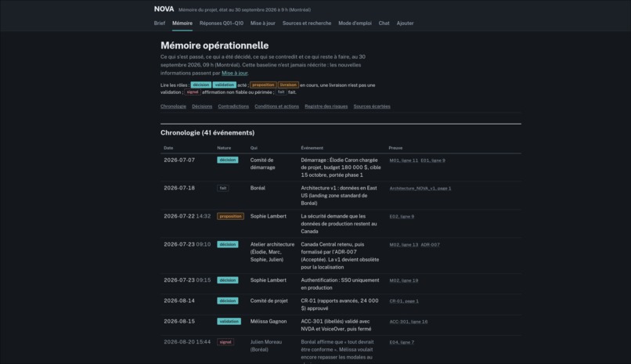Open 'Architecture_NOVA_v1, page 1' evidence link
The width and height of the screenshot is (631, 364).
click(x=420, y=188)
